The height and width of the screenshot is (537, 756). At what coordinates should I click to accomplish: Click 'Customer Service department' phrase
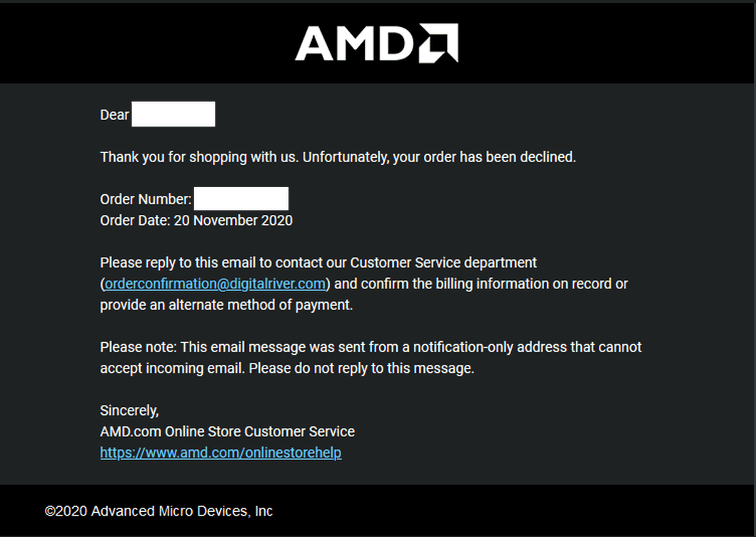443,263
